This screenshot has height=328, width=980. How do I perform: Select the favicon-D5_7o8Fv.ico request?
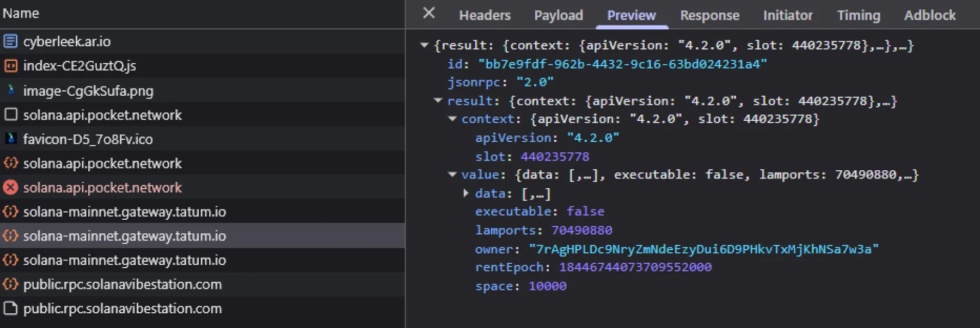coord(203,139)
